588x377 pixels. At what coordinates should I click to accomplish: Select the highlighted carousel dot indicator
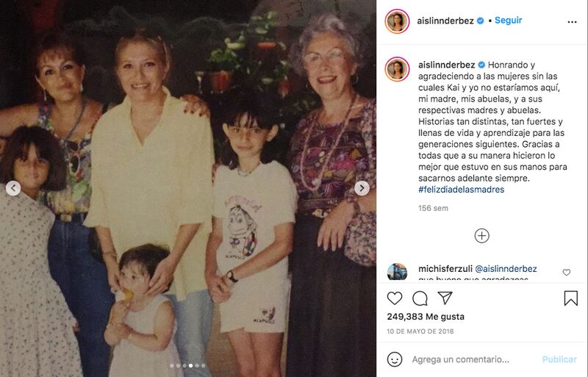tap(191, 365)
